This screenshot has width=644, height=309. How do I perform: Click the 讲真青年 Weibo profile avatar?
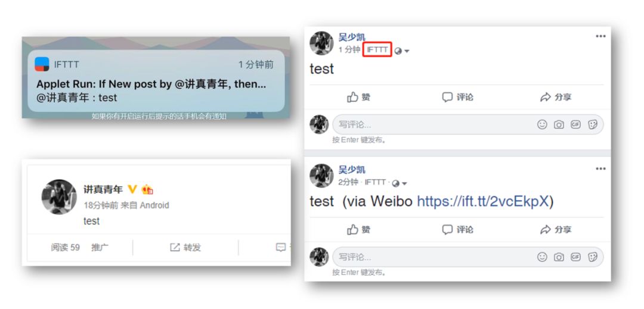pyautogui.click(x=59, y=196)
